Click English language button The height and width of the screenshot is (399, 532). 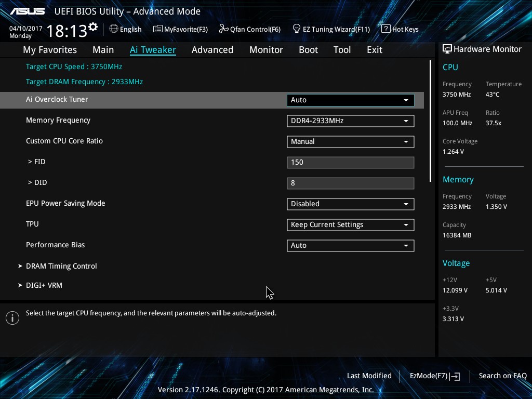pos(126,29)
